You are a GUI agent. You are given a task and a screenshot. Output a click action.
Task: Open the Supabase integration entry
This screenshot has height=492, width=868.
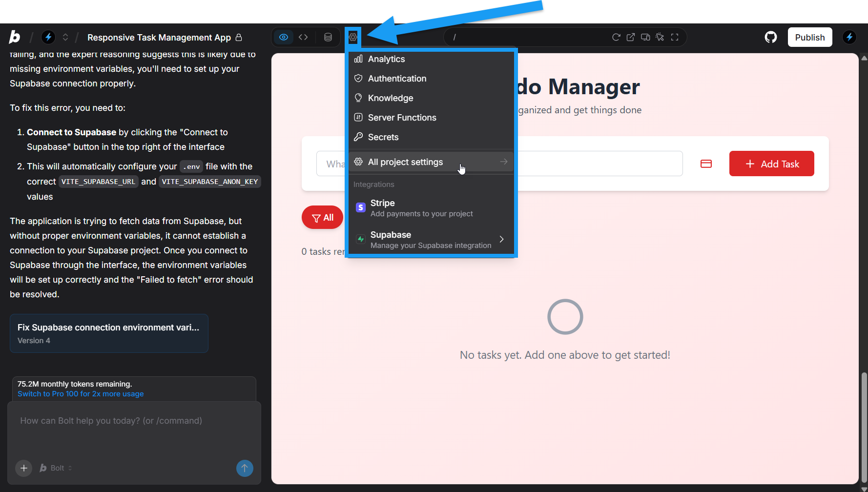click(431, 240)
